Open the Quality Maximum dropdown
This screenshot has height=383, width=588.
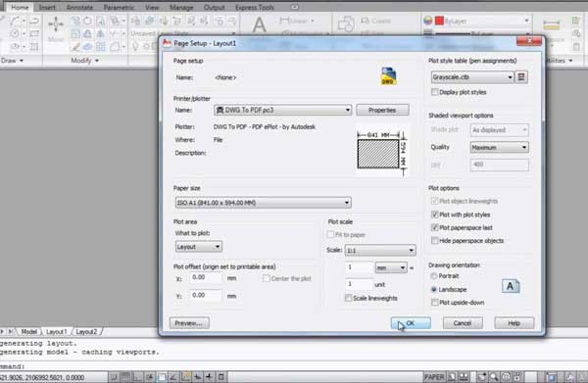tap(499, 147)
